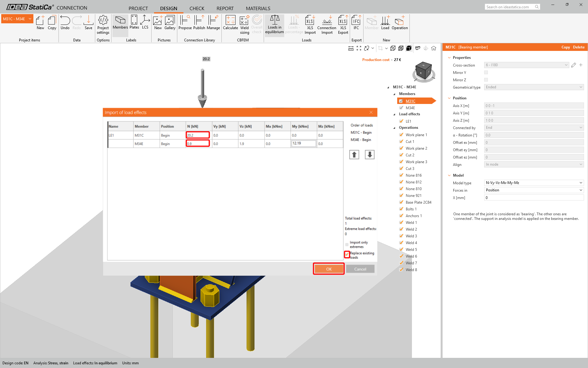Collapse the Operations tree node
The width and height of the screenshot is (588, 368).
[394, 128]
